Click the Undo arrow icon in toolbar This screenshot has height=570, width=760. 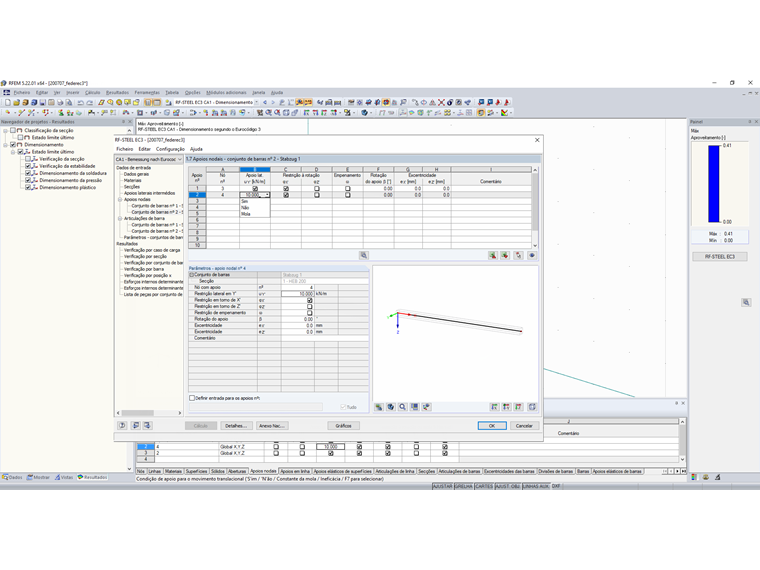[80, 102]
